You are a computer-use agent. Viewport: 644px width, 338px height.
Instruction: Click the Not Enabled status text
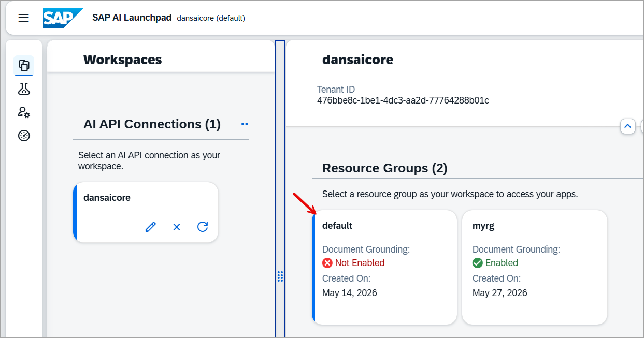click(x=360, y=263)
